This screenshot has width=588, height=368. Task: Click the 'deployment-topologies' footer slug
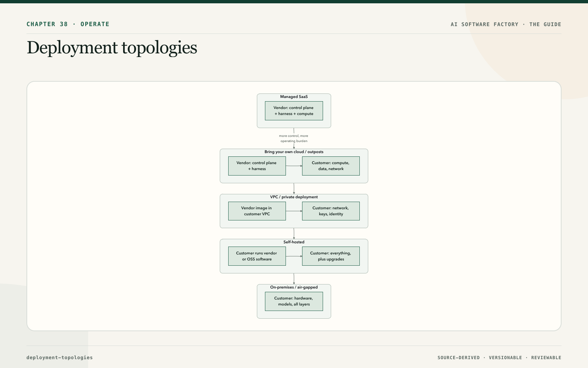coord(60,357)
